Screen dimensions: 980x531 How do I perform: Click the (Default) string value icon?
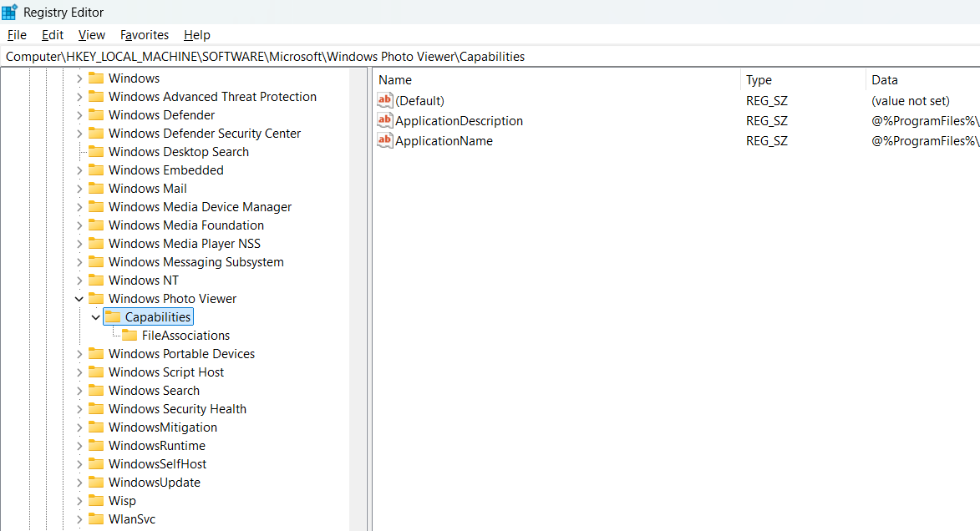tap(385, 100)
